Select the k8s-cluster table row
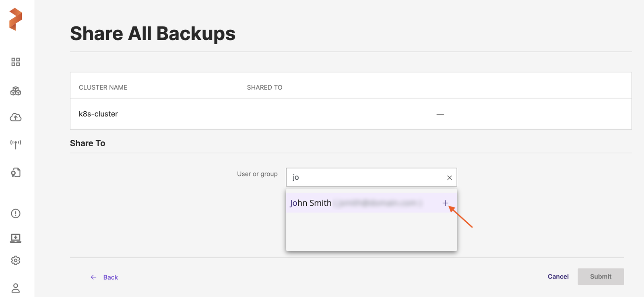The width and height of the screenshot is (644, 297). [350, 114]
